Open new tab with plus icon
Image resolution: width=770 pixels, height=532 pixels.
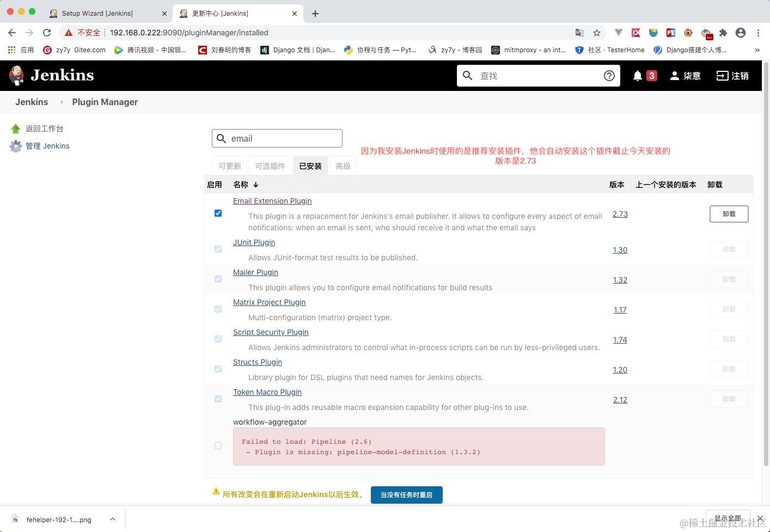(315, 14)
